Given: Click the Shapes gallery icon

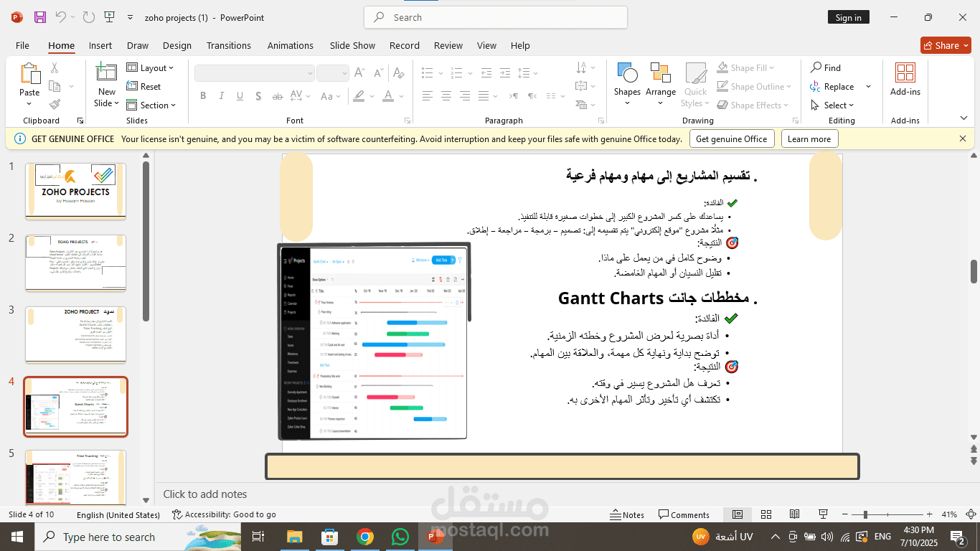Looking at the screenshot, I should coord(627,73).
